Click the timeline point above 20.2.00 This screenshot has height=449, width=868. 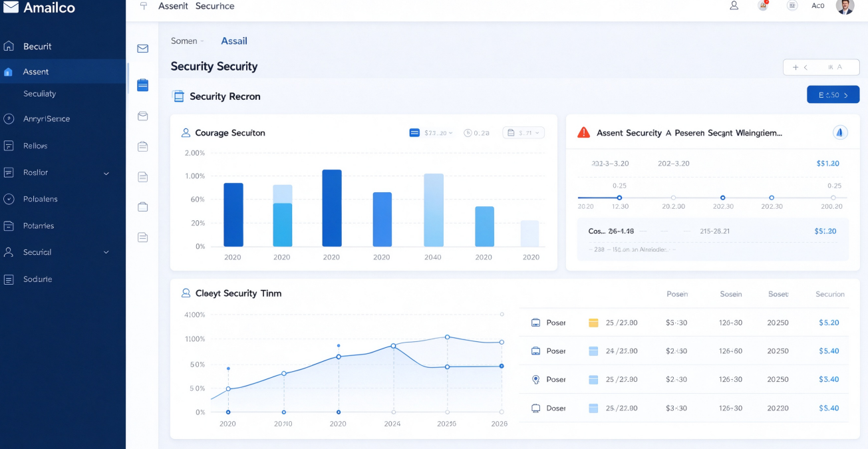click(673, 198)
